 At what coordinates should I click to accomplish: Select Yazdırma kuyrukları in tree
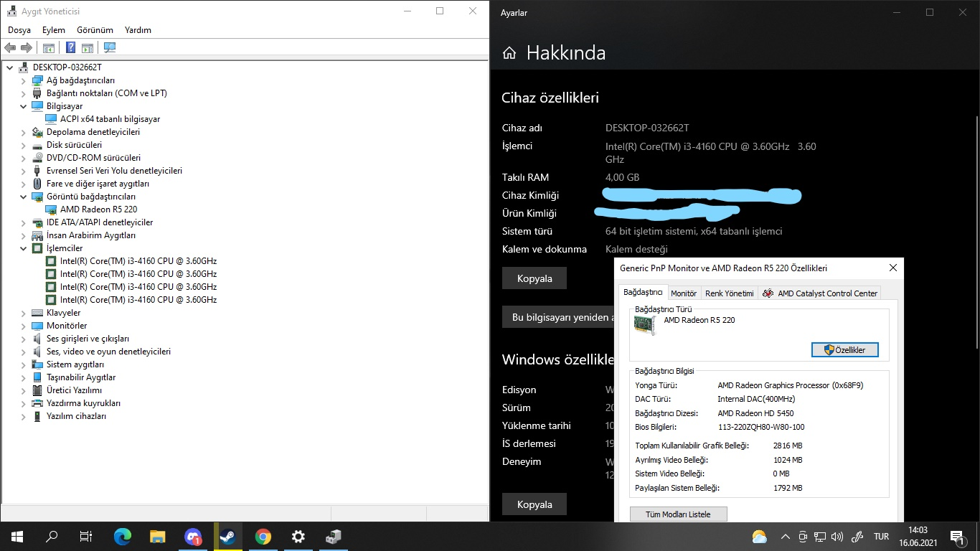click(83, 403)
